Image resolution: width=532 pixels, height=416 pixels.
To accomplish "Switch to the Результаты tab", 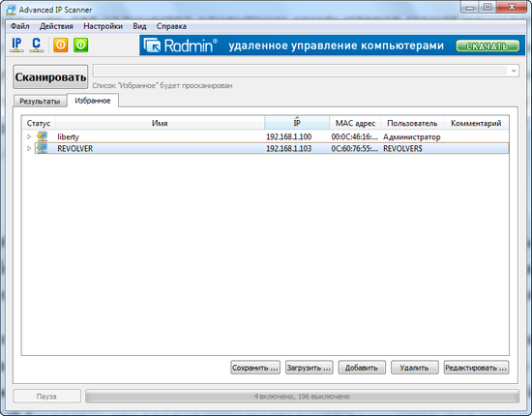I will [x=40, y=102].
